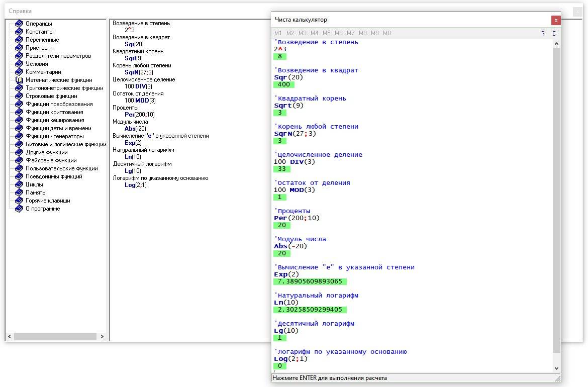Open Горячие клавиши help topic

click(x=48, y=201)
